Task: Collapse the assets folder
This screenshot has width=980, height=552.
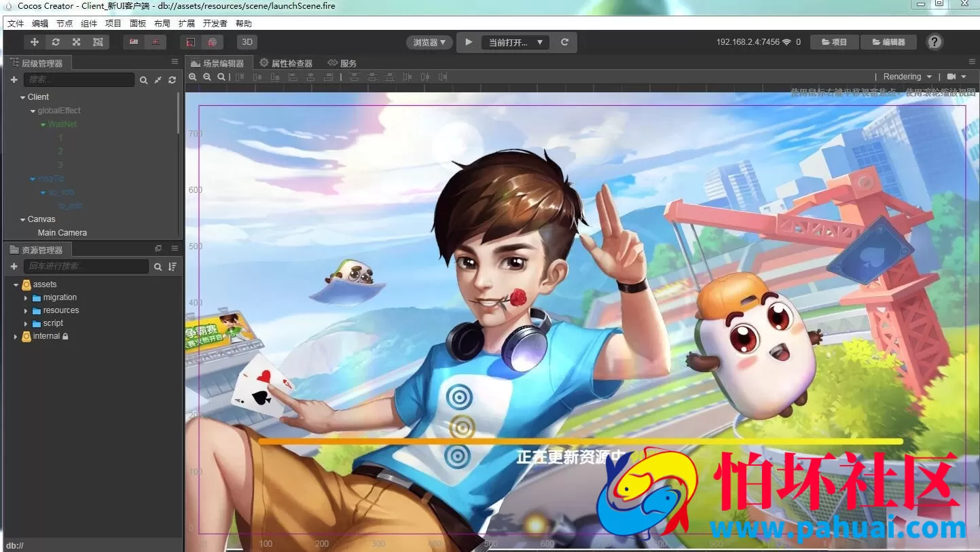Action: click(x=16, y=284)
